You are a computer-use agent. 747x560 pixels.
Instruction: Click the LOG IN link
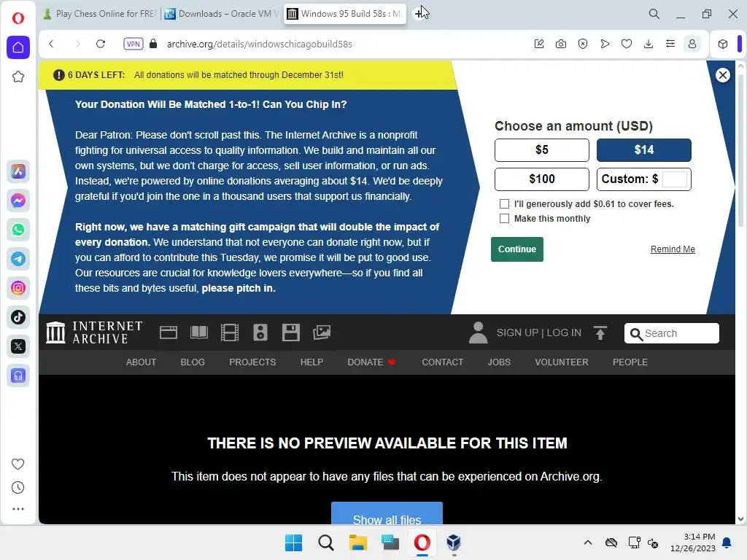(564, 332)
